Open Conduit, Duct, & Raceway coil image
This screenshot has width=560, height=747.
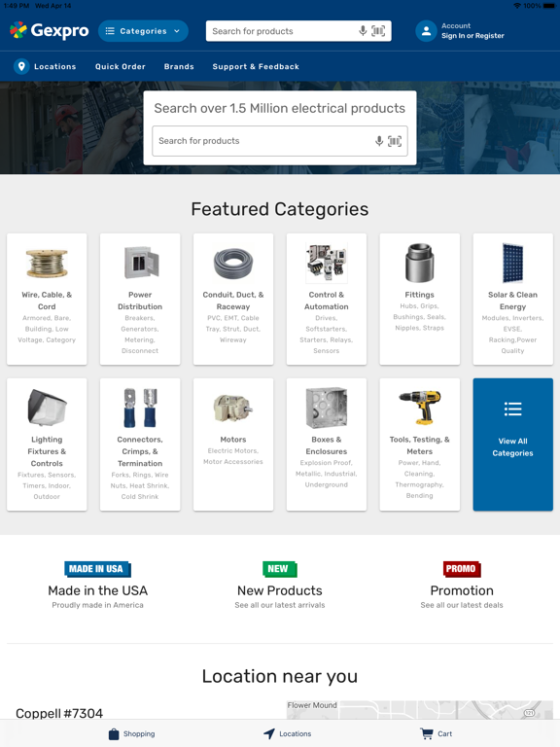(233, 263)
